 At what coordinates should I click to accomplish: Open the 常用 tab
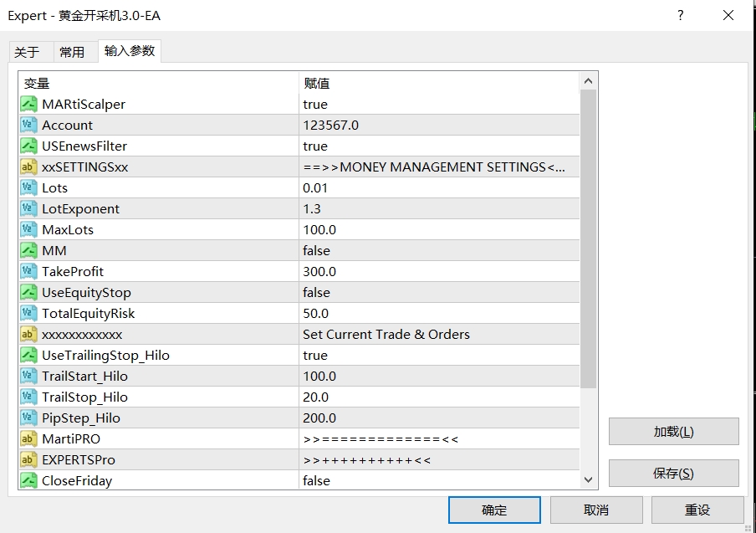[72, 52]
